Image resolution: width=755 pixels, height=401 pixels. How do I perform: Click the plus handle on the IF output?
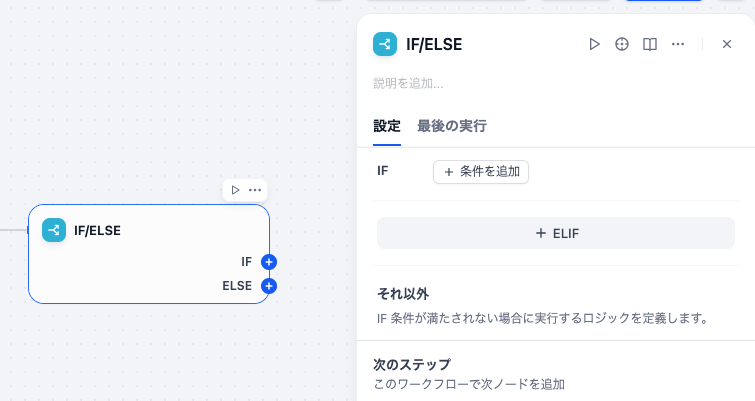click(x=268, y=262)
